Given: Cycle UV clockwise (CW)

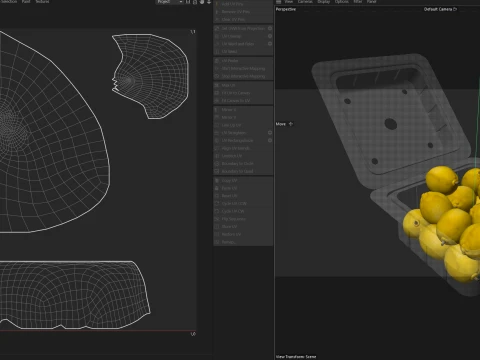Looking at the screenshot, I should point(243,211).
